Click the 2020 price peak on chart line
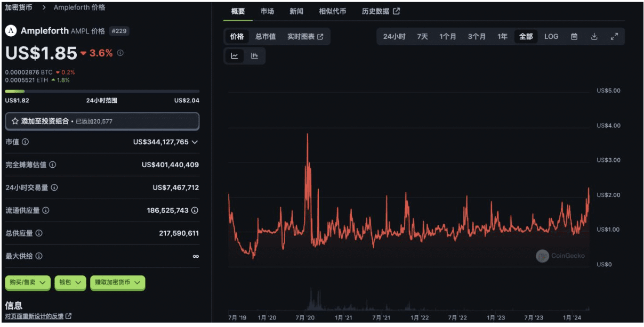 308,134
